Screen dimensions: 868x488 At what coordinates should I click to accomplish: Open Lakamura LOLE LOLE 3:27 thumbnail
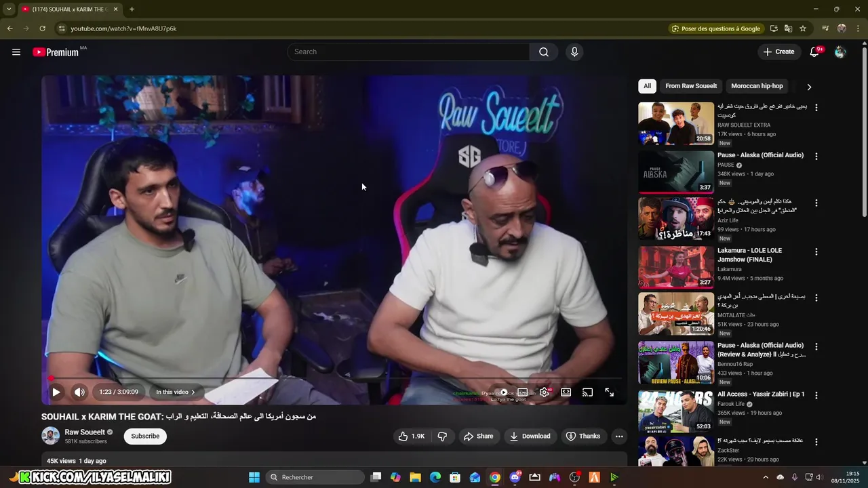(x=676, y=267)
